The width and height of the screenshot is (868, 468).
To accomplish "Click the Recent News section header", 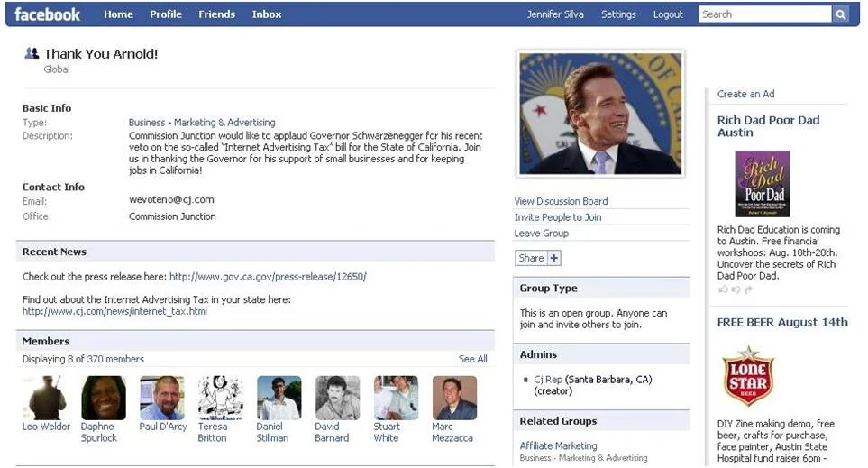I will pos(255,252).
